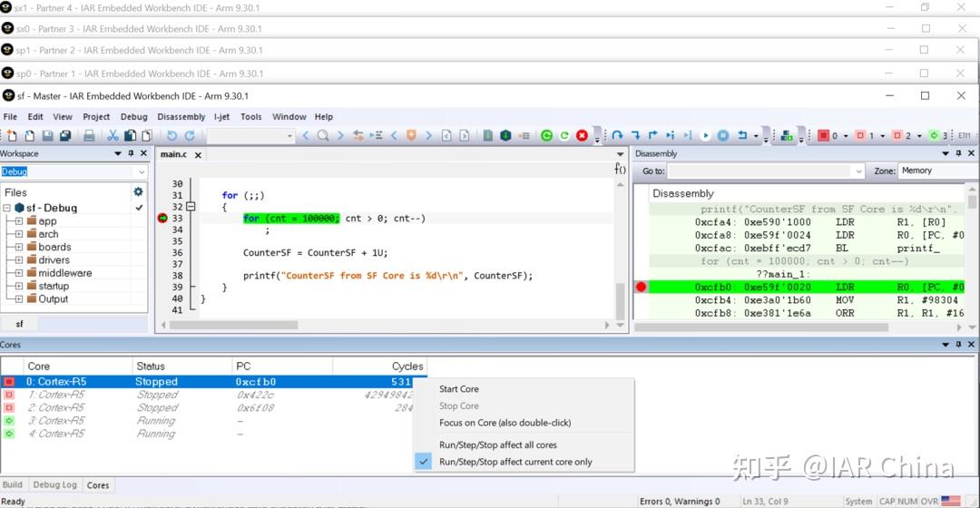Click the Status column header in Cores
The height and width of the screenshot is (508, 980).
tap(181, 366)
